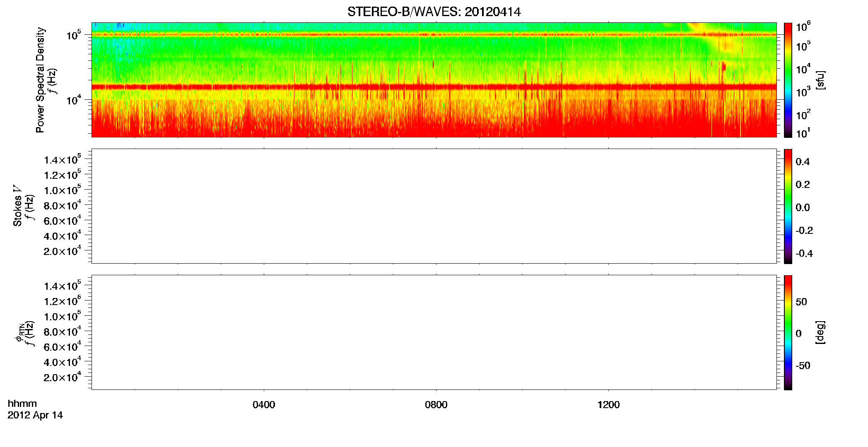Click the phi RTN degrees colorbar
The width and height of the screenshot is (868, 447).
click(x=788, y=332)
